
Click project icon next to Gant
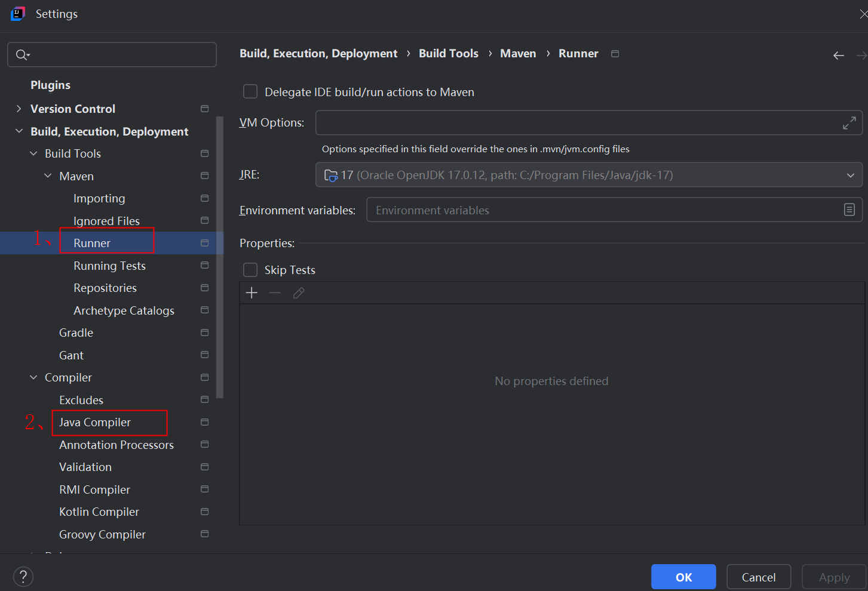coord(204,355)
